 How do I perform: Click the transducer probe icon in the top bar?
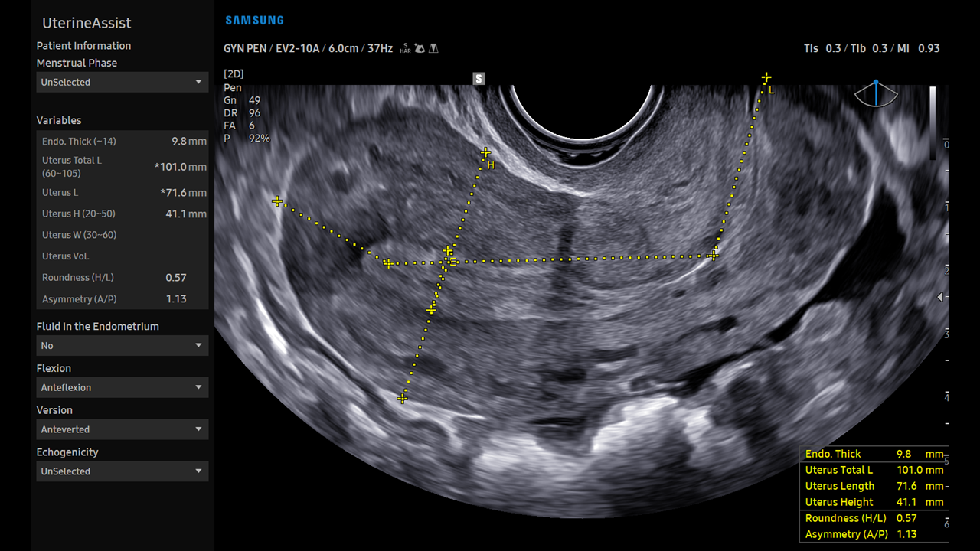420,47
